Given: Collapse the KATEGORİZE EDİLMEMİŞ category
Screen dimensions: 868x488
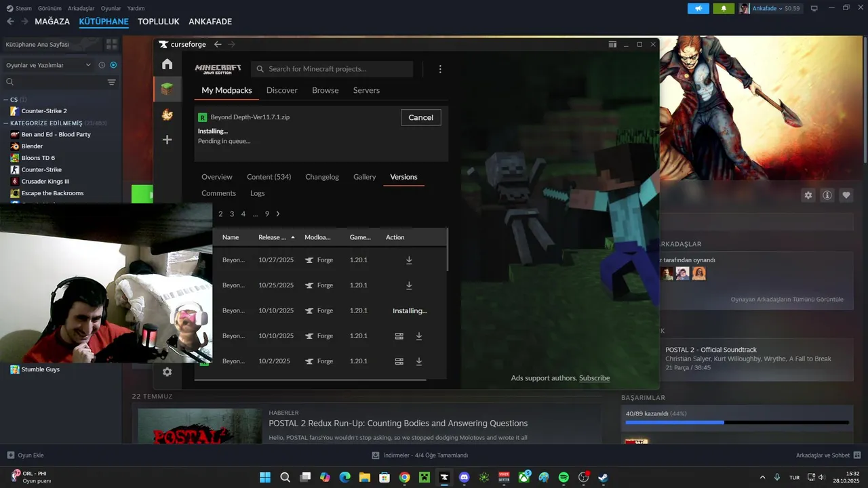Looking at the screenshot, I should coord(6,123).
